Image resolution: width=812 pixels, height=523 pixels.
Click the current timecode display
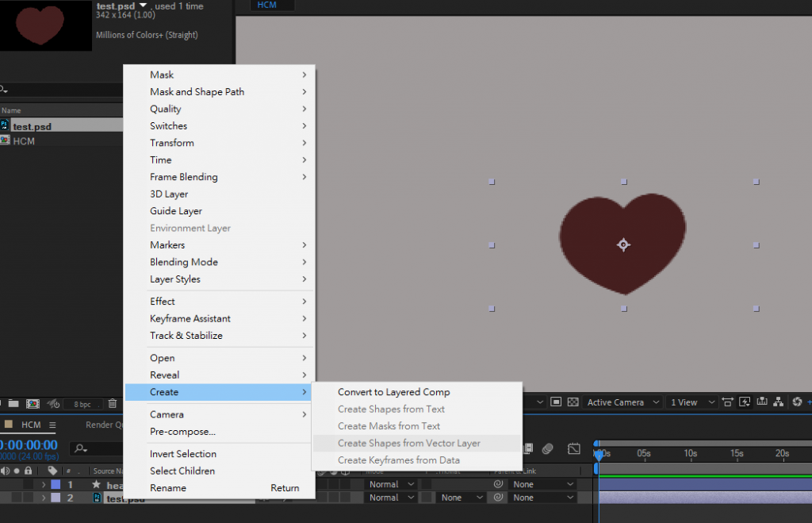click(x=29, y=444)
